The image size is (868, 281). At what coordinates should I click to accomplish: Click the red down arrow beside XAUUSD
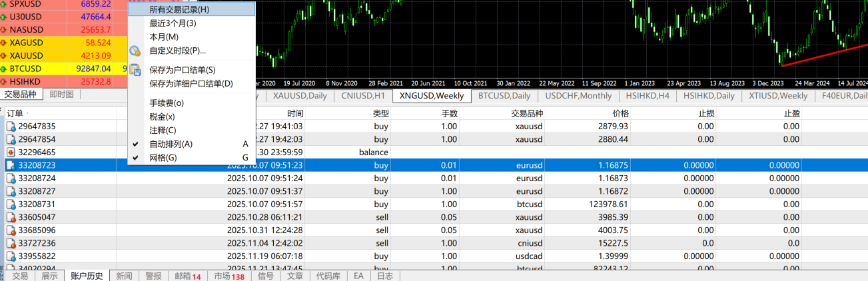tap(5, 55)
